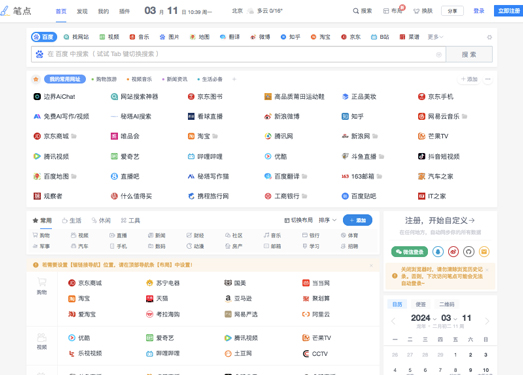Click the green 微信登录 button
Image resolution: width=523 pixels, height=375 pixels.
[x=409, y=252]
